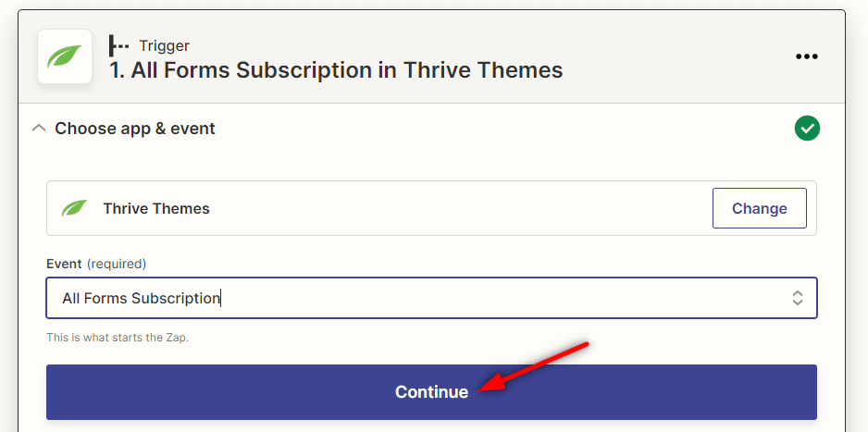This screenshot has height=432, width=868.
Task: Click the Event field label
Action: pyautogui.click(x=65, y=264)
